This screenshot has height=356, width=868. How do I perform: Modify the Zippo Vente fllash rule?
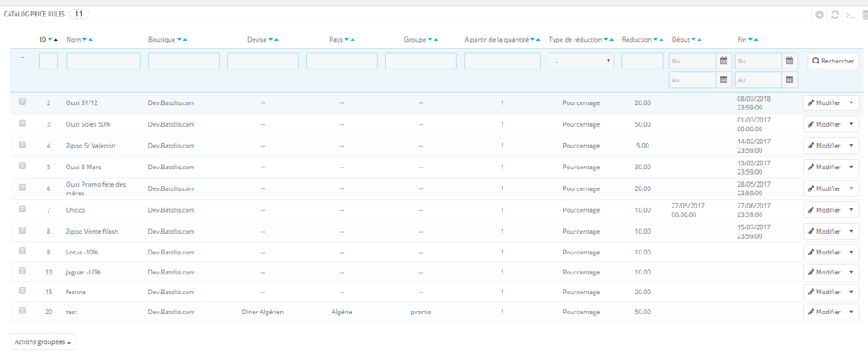coord(825,232)
